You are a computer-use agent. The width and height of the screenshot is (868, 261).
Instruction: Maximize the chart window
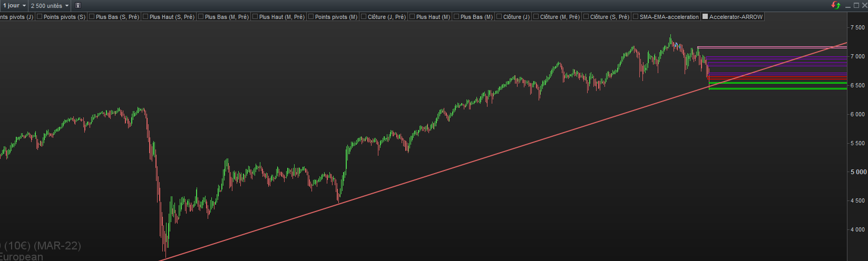coord(856,5)
